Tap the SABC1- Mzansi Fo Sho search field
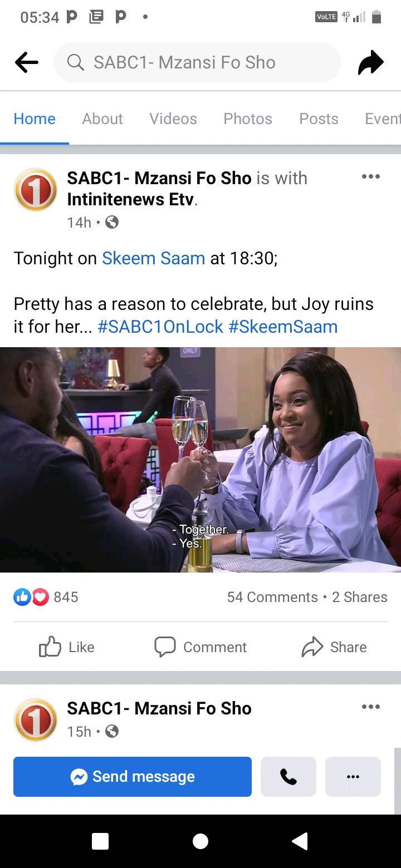Viewport: 401px width, 868px height. pos(197,62)
